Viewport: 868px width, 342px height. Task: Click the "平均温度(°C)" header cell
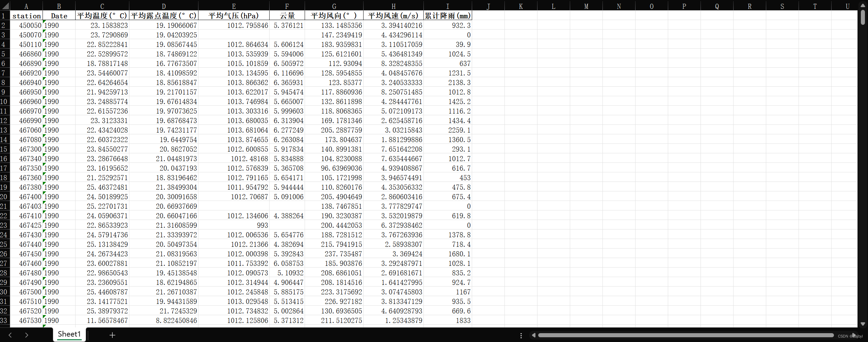(x=102, y=16)
